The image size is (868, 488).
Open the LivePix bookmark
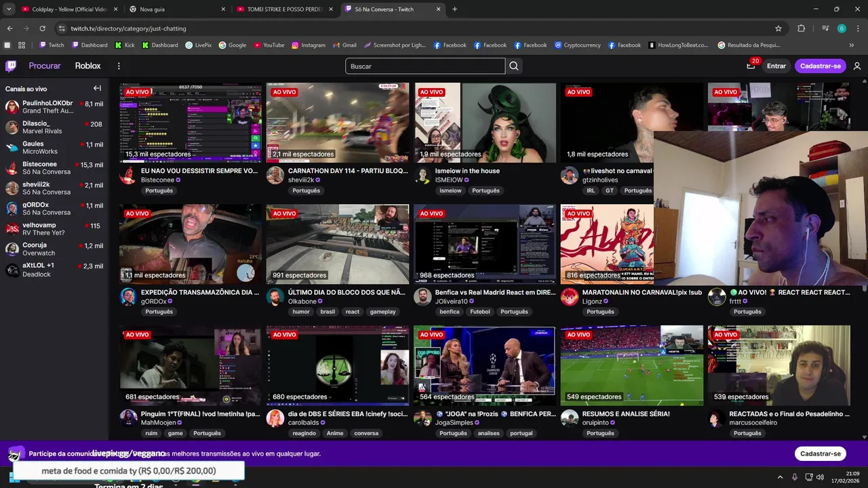[x=199, y=45]
